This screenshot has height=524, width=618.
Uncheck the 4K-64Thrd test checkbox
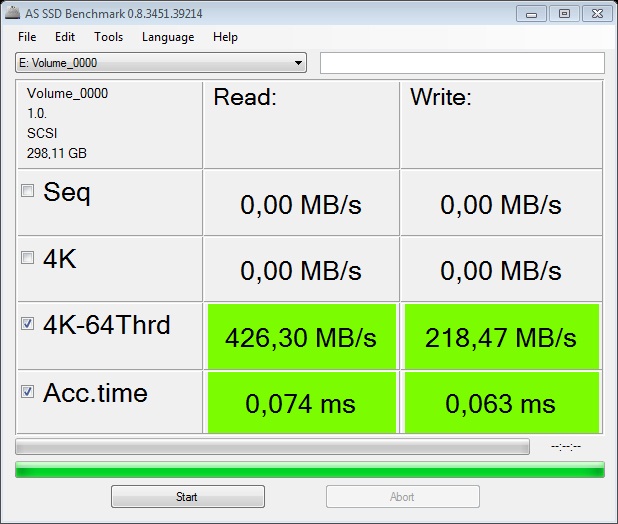27,324
